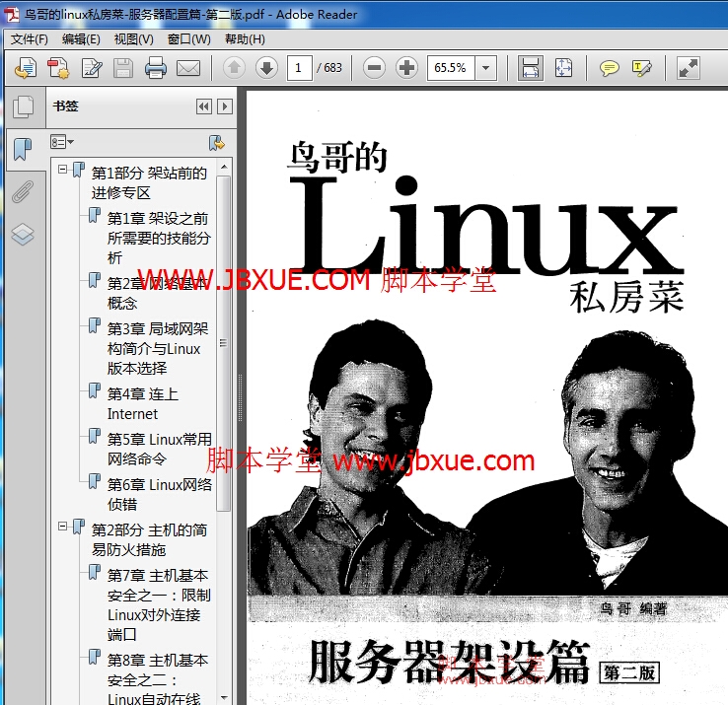Open bookmark 第4章 连上Internet
728x705 pixels.
pos(142,404)
